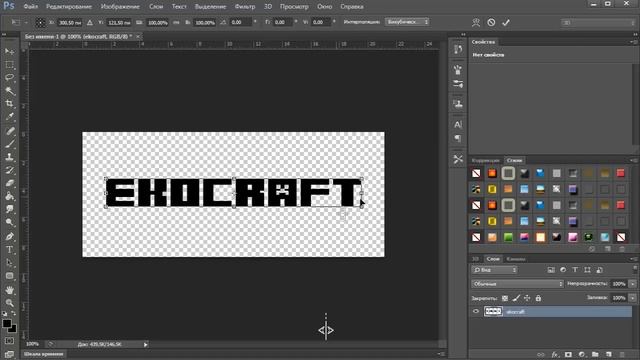Click the X position input field
Screen dimensions: 640x360
coord(70,22)
